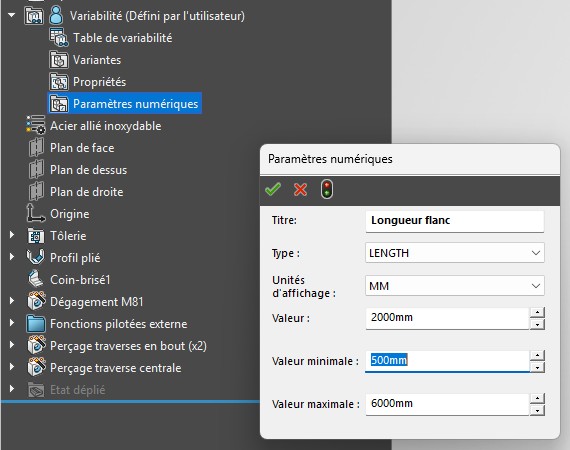
Task: Click the Variabilité folder icon
Action: (34, 16)
